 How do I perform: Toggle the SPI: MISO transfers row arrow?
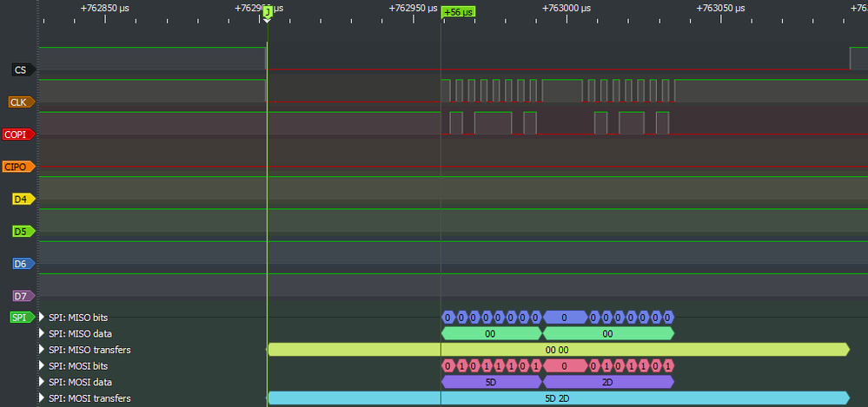coord(42,350)
